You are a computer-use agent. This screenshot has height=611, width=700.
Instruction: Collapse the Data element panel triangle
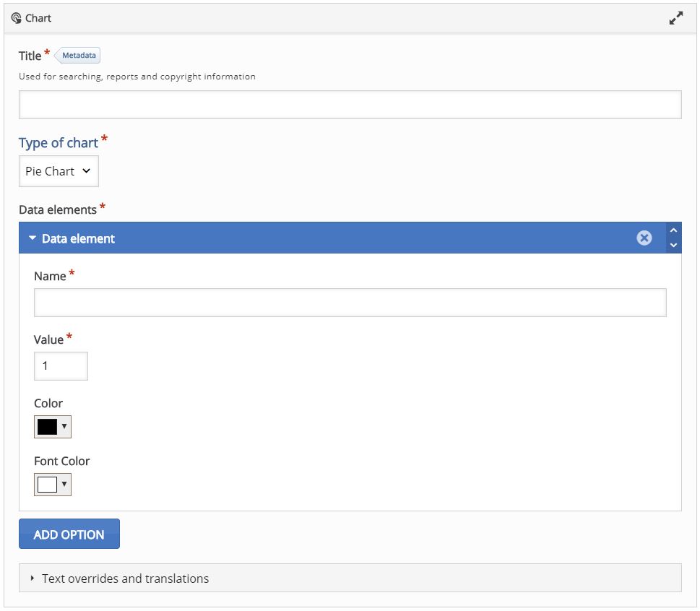(32, 238)
